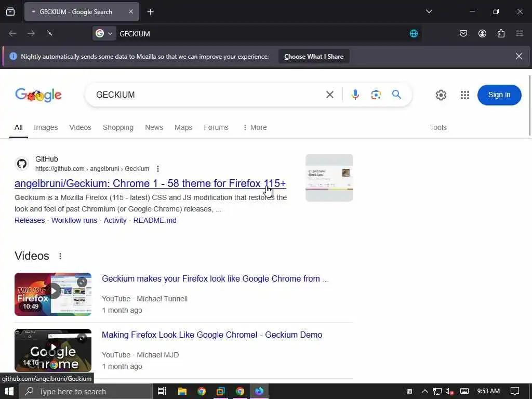
Task: Open Google quick settings gear
Action: coord(441,95)
